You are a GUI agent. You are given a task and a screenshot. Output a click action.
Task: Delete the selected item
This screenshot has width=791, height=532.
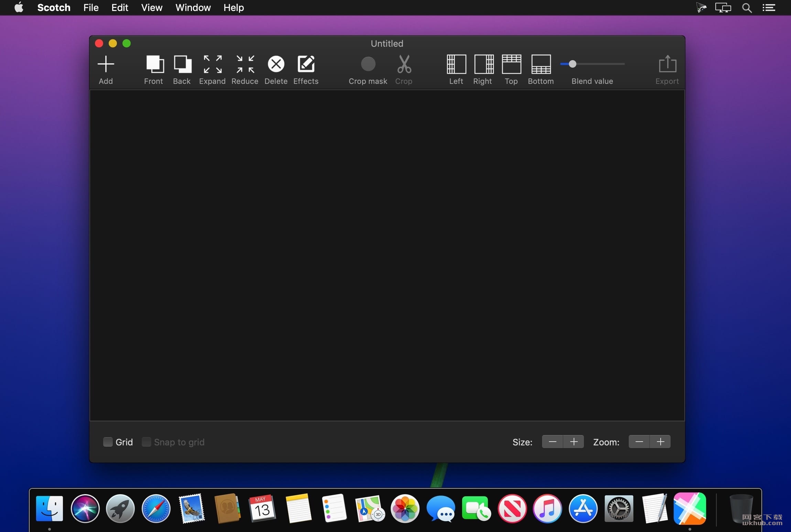276,64
